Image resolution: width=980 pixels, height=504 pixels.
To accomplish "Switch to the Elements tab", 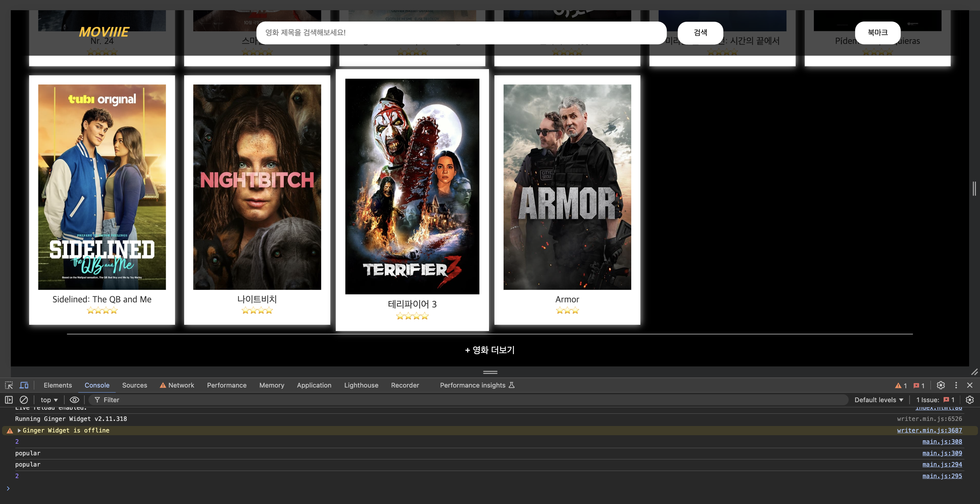I will pyautogui.click(x=58, y=385).
